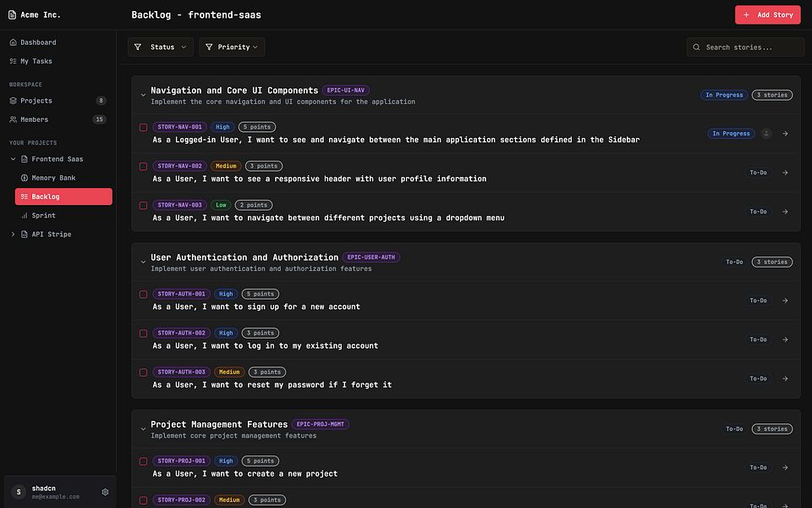Open arrow for STORY-NAV-001 story
This screenshot has width=812, height=508.
785,134
